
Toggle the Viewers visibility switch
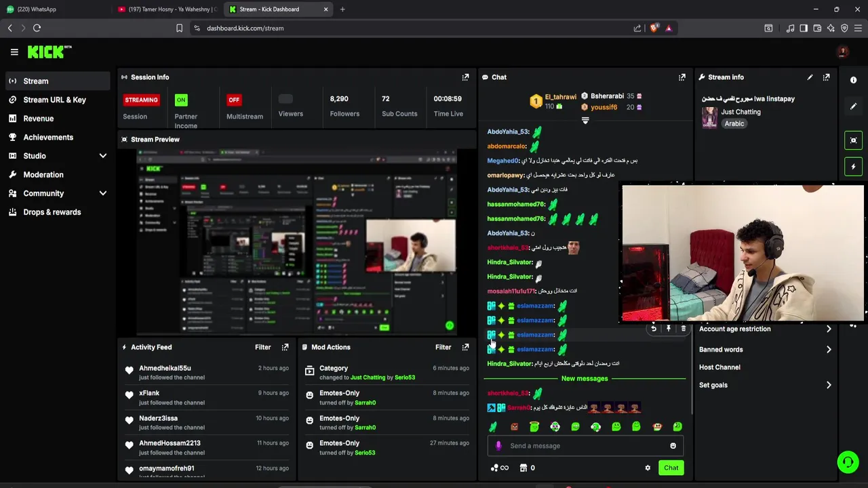click(x=285, y=99)
